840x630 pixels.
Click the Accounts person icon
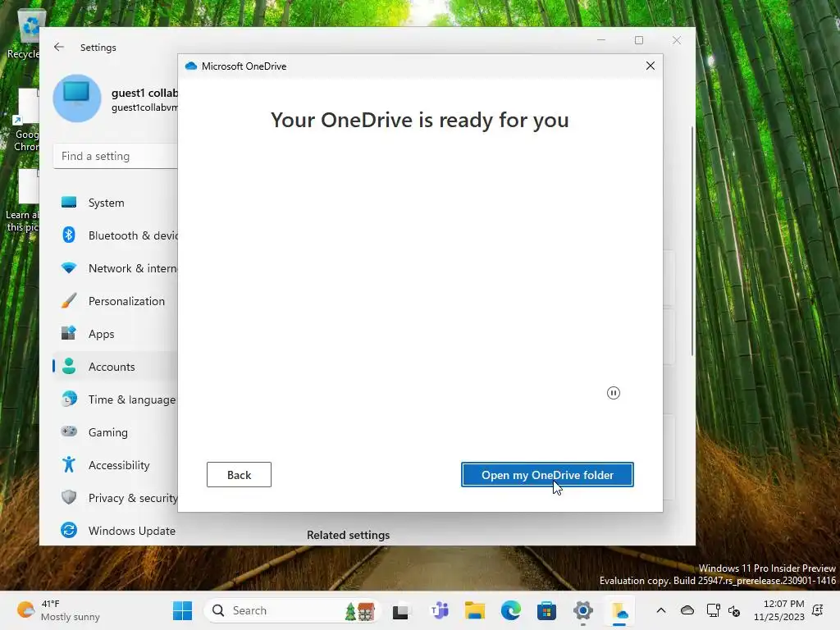point(69,366)
